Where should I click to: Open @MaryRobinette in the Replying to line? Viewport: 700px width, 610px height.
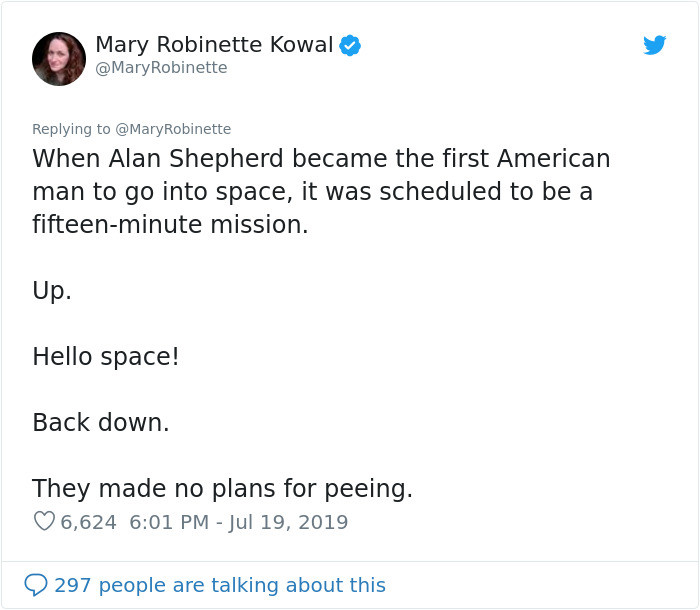173,129
